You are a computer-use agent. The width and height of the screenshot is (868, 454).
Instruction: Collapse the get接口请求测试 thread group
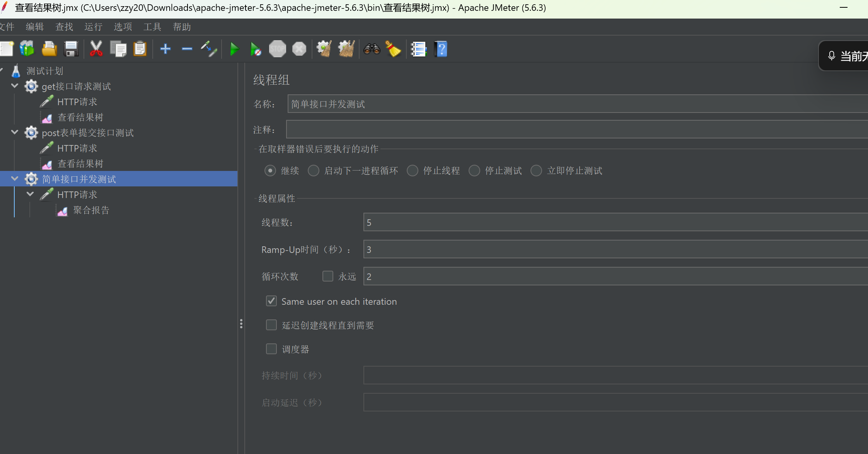click(14, 86)
